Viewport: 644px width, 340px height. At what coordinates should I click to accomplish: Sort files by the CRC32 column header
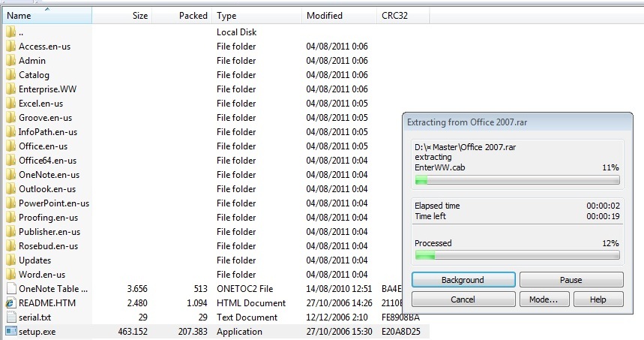pyautogui.click(x=403, y=16)
